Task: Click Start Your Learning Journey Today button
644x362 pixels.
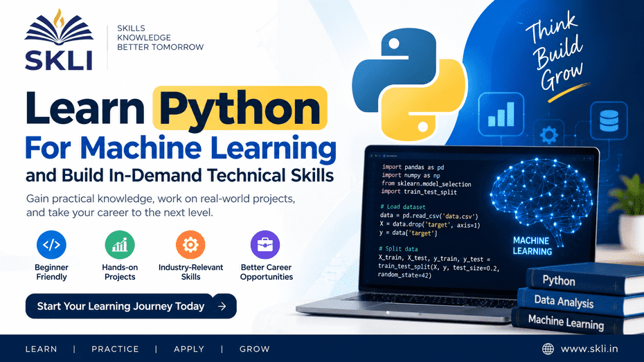Action: click(131, 306)
